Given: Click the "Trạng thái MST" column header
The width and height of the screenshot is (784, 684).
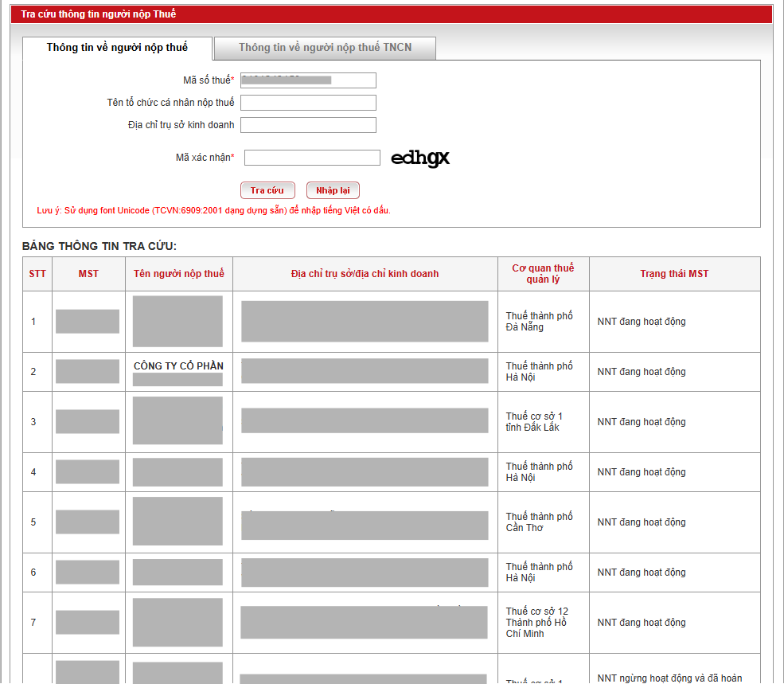Looking at the screenshot, I should (674, 274).
